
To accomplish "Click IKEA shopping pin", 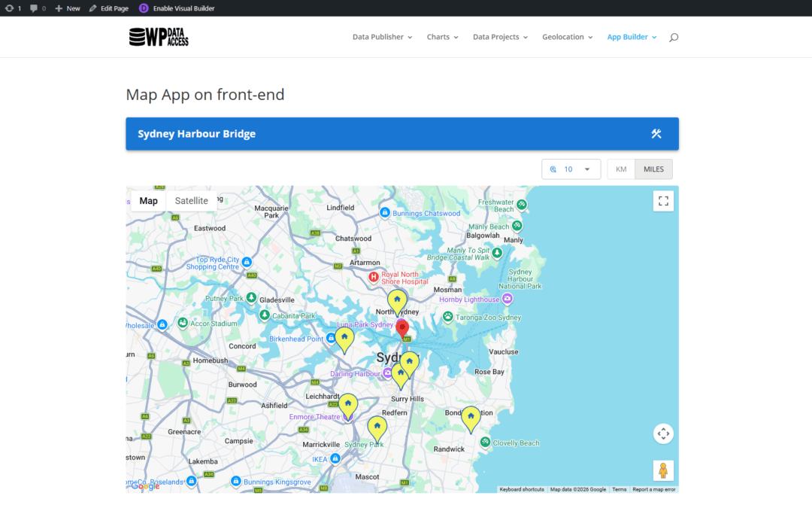I will click(x=335, y=459).
